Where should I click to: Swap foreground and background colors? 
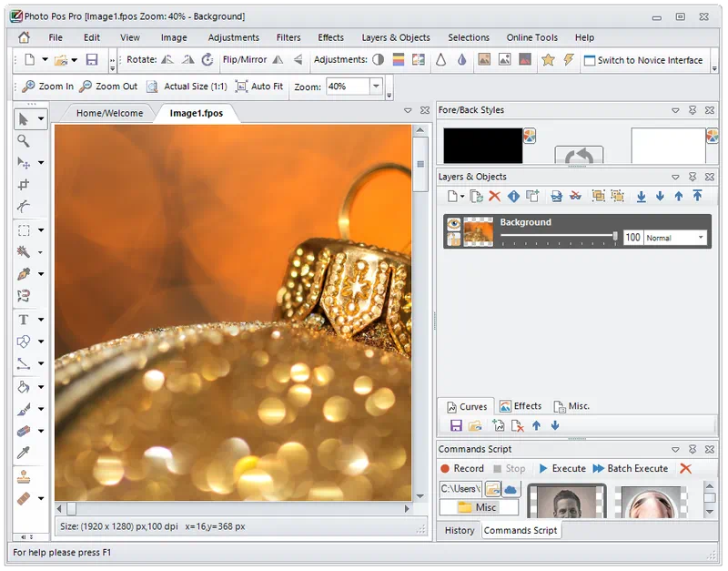click(579, 156)
